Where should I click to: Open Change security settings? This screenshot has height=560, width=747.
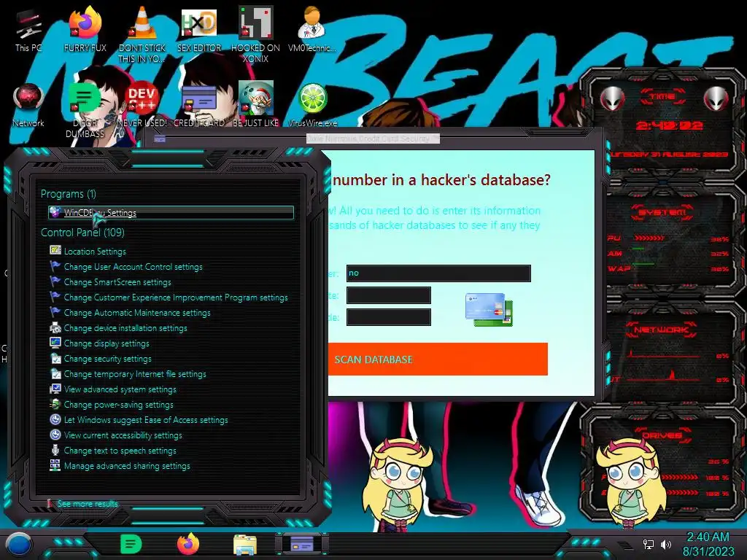(x=101, y=359)
